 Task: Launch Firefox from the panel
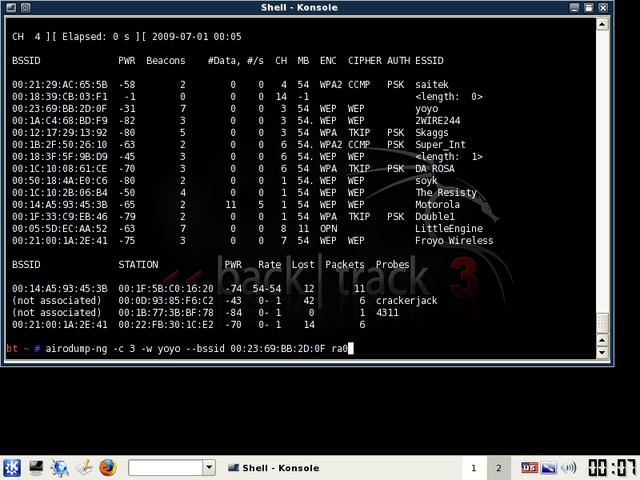tap(108, 468)
